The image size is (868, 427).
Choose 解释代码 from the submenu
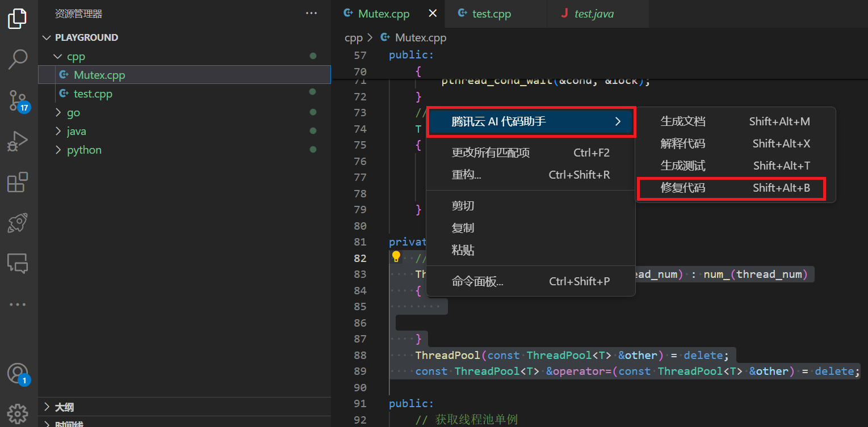click(x=735, y=143)
